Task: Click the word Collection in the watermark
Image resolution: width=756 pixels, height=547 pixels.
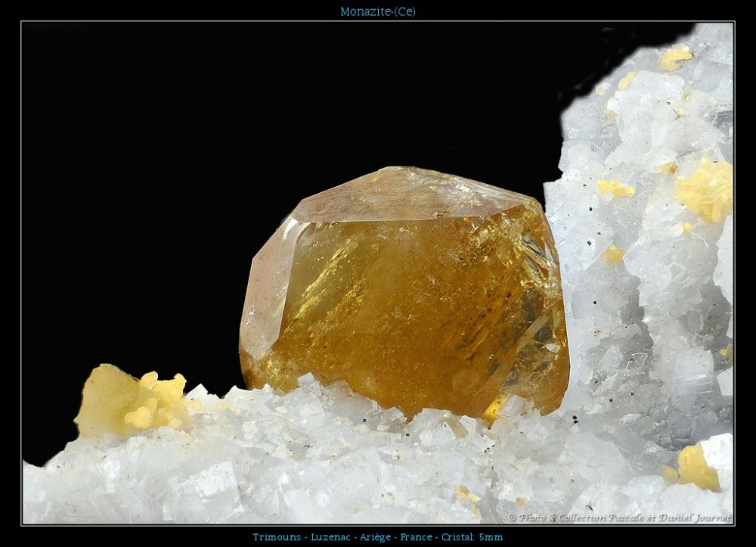Action: (x=579, y=518)
